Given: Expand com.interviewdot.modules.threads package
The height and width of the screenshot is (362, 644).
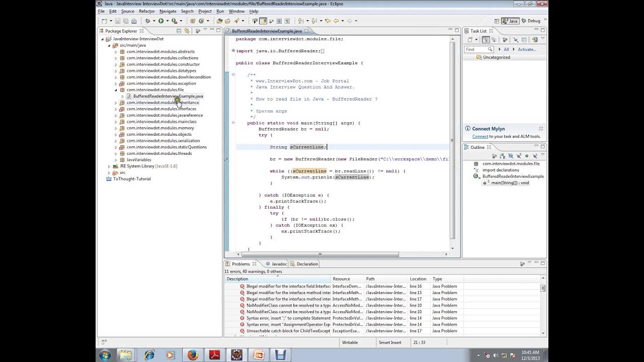Looking at the screenshot, I should tap(116, 154).
